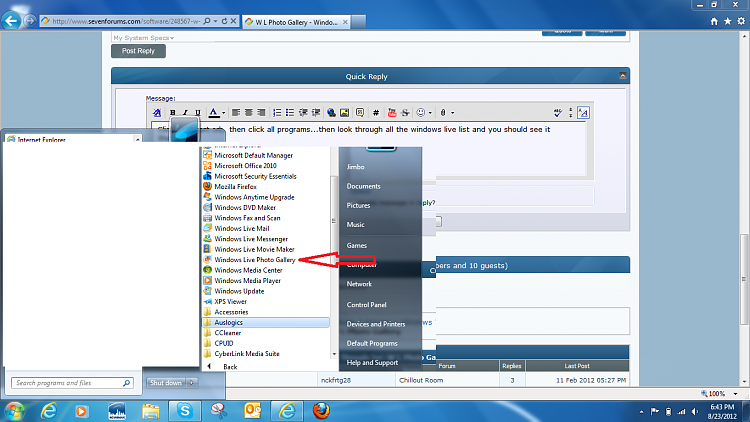
Task: Insert a hyperlink with the globe icon
Action: tap(331, 112)
